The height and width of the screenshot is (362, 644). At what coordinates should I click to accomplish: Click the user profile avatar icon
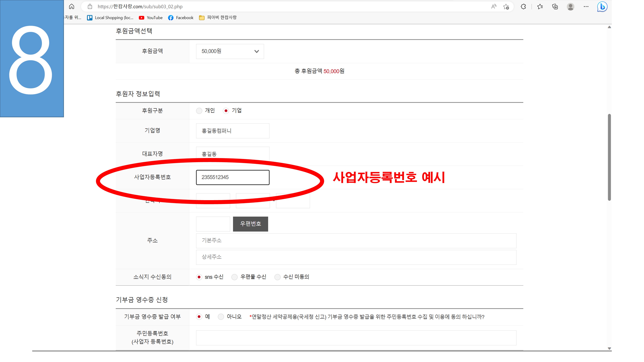coord(570,6)
